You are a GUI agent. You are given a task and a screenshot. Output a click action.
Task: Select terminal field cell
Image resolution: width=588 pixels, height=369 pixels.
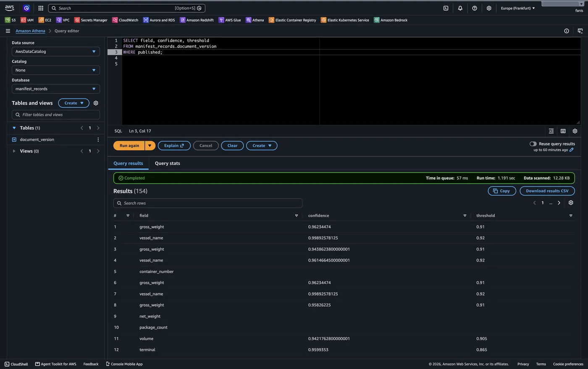pos(147,350)
